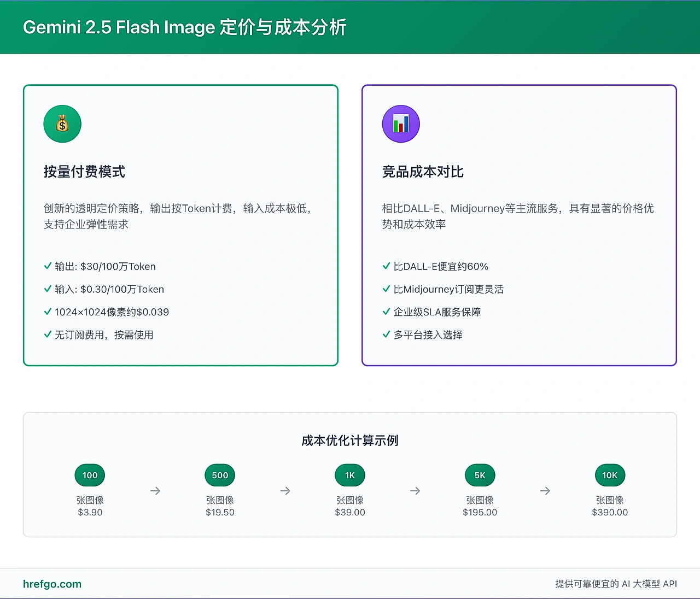Click arrow between 500 and 1K badges
The height and width of the screenshot is (599, 700).
[x=285, y=491]
